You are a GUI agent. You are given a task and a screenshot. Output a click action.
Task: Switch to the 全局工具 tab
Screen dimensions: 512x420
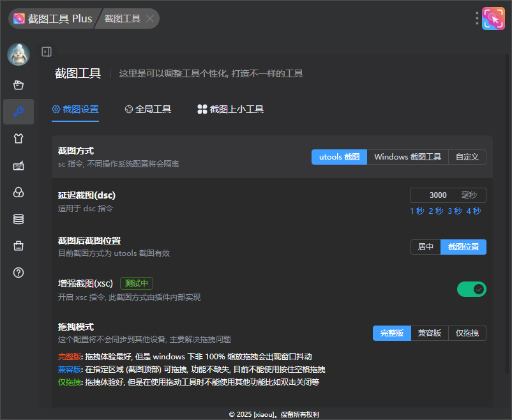click(x=148, y=109)
